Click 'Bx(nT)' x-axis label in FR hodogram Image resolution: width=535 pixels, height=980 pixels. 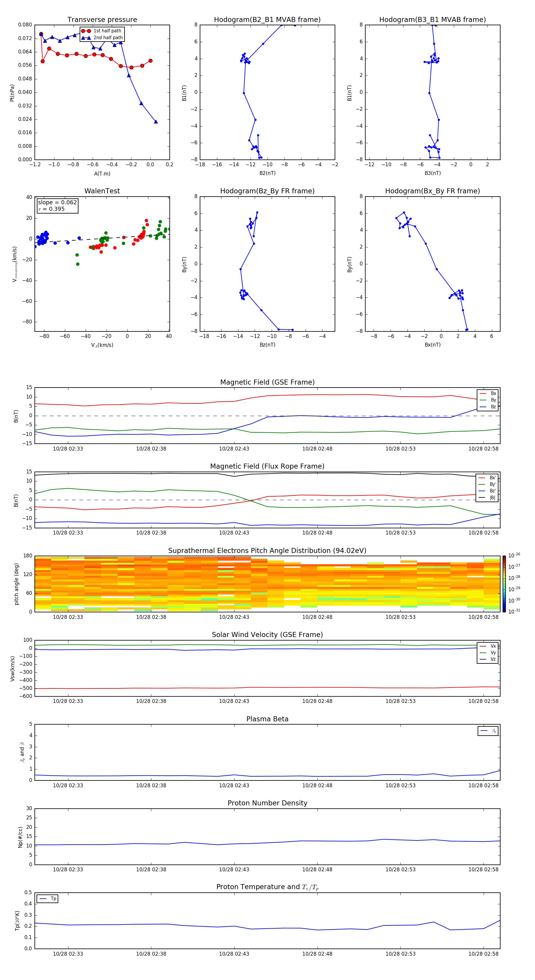coord(432,345)
